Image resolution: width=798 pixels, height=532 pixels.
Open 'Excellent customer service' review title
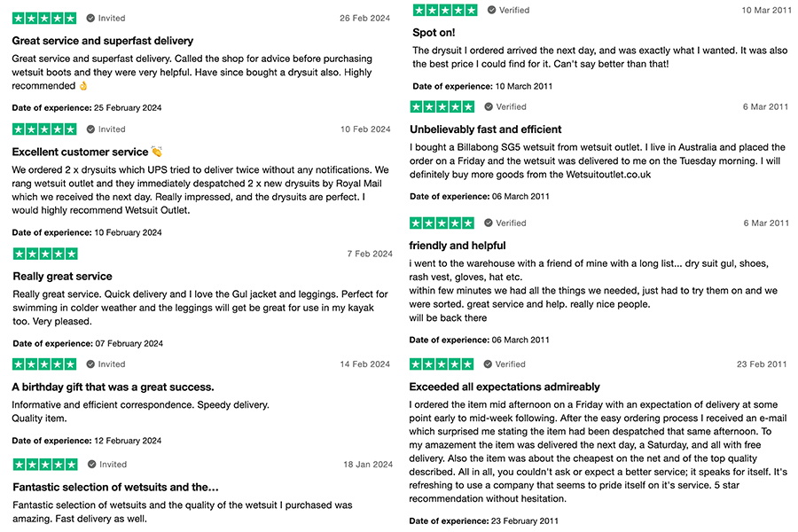tap(81, 152)
